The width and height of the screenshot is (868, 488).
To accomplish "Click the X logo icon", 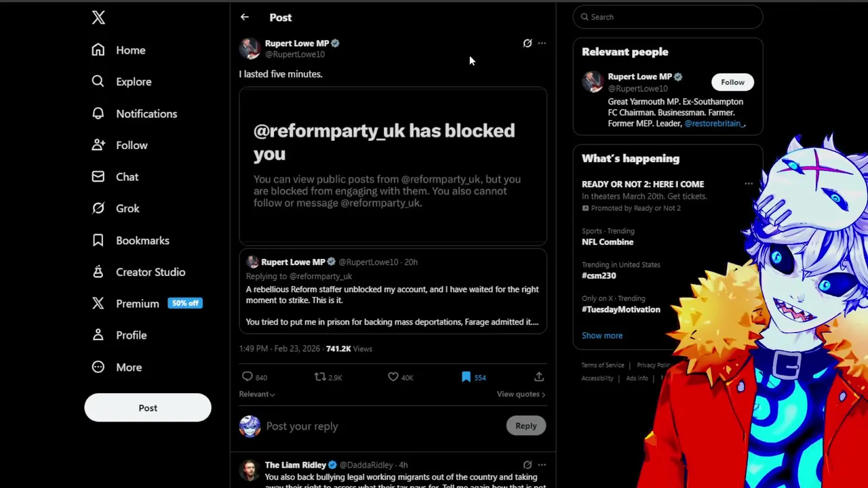I will coord(98,18).
